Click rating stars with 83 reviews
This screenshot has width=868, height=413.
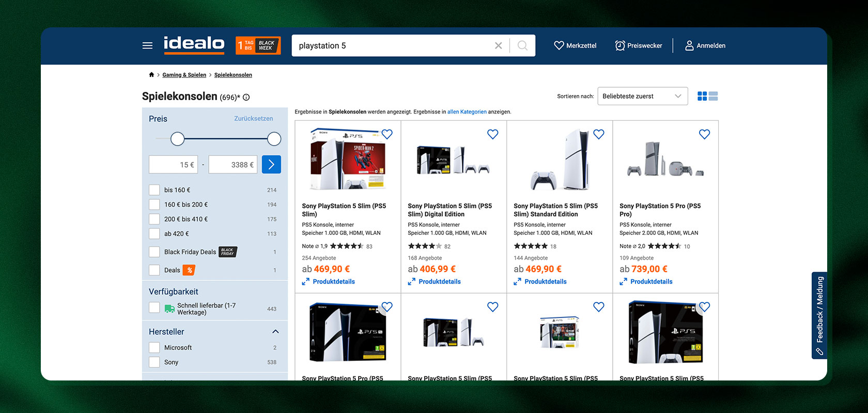pyautogui.click(x=347, y=246)
